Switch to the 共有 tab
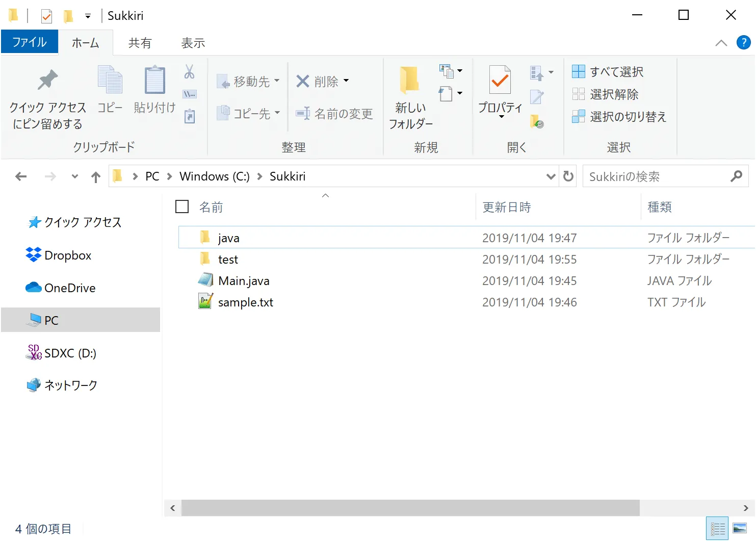756x541 pixels. pos(140,43)
